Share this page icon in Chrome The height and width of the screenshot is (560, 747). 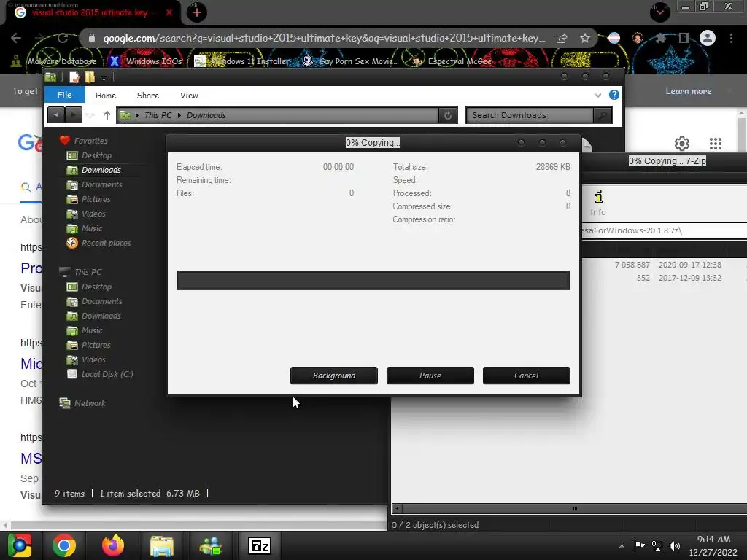[x=562, y=38]
